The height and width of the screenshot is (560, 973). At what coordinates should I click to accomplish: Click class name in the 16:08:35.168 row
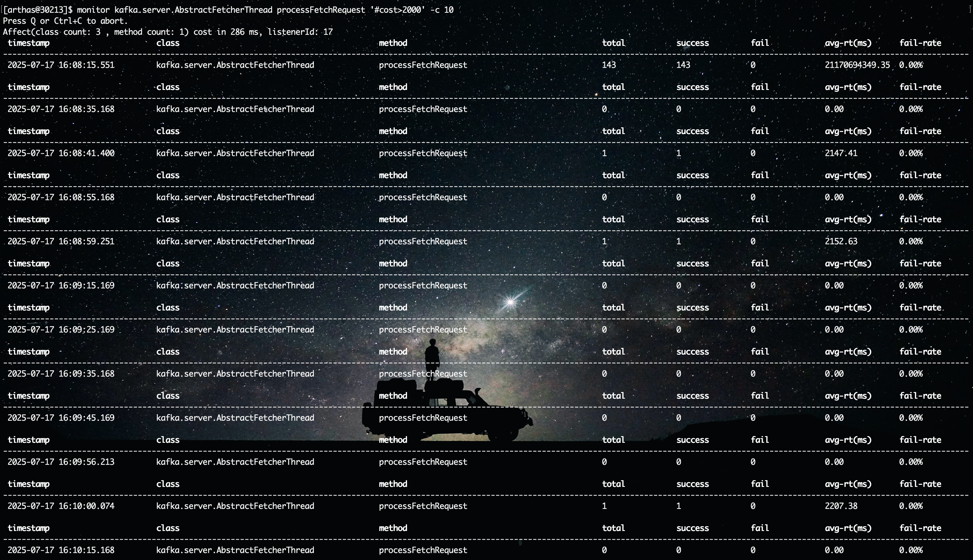coord(235,109)
